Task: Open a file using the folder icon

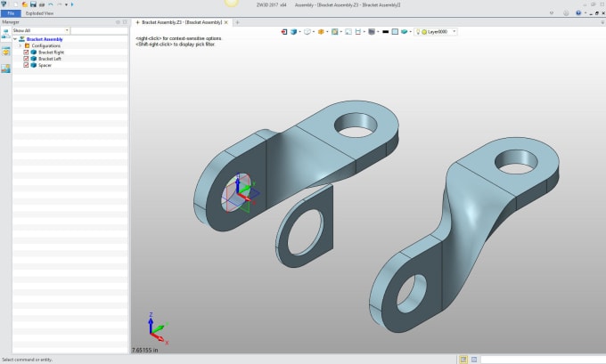Action: [24, 4]
